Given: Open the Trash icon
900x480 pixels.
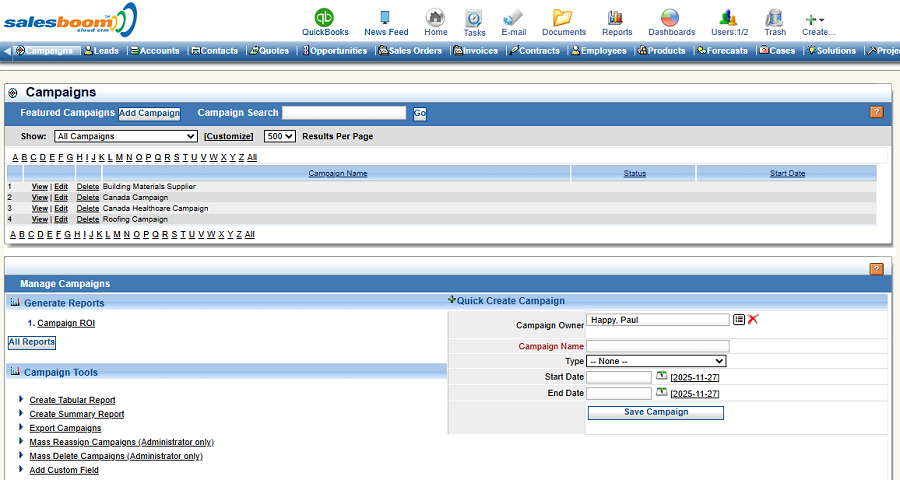Looking at the screenshot, I should point(775,18).
